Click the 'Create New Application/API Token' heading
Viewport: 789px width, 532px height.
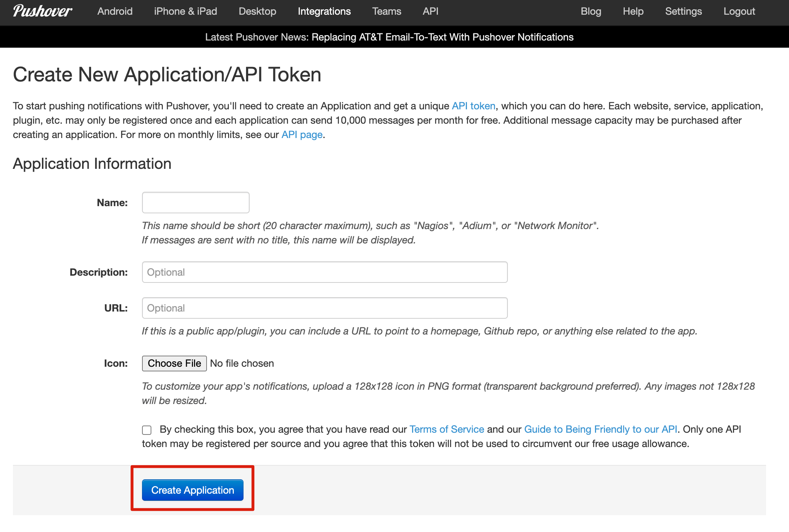tap(167, 75)
